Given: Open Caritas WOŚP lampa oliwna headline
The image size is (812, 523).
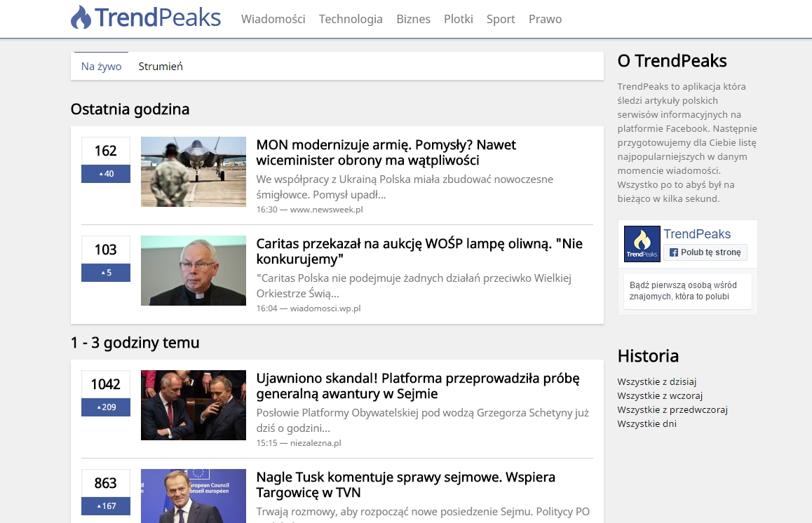Looking at the screenshot, I should tap(419, 251).
